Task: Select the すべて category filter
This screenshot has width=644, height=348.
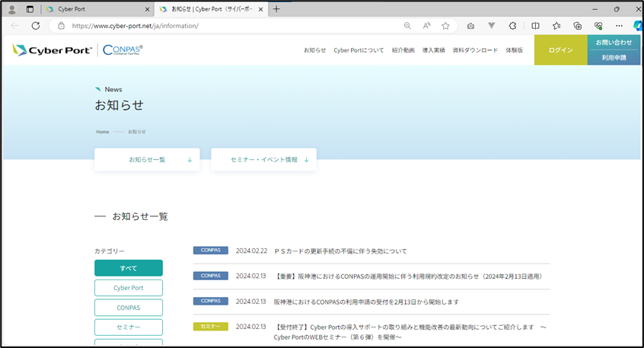Action: pos(129,268)
